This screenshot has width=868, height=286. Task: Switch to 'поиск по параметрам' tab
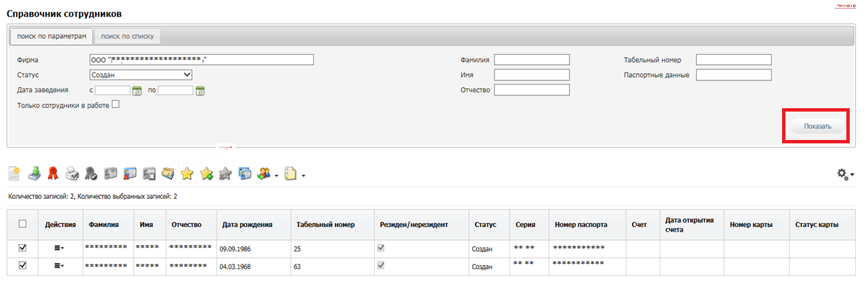click(51, 36)
